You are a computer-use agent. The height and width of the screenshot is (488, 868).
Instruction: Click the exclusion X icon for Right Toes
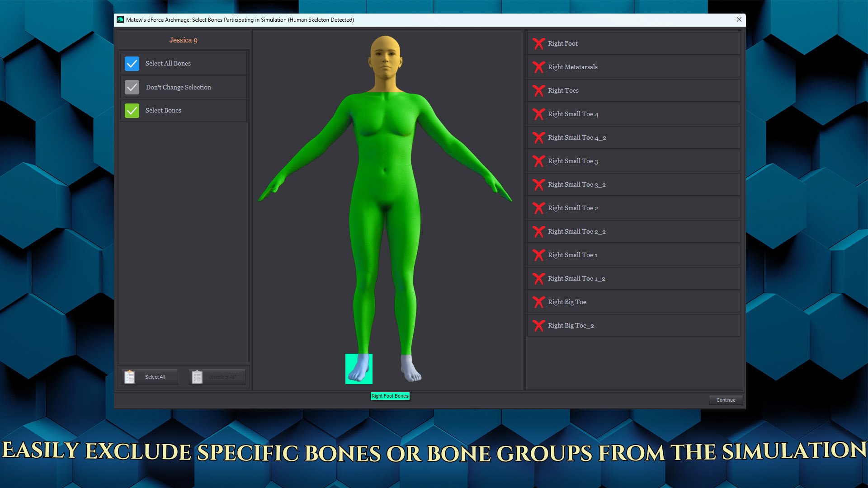pyautogui.click(x=538, y=90)
